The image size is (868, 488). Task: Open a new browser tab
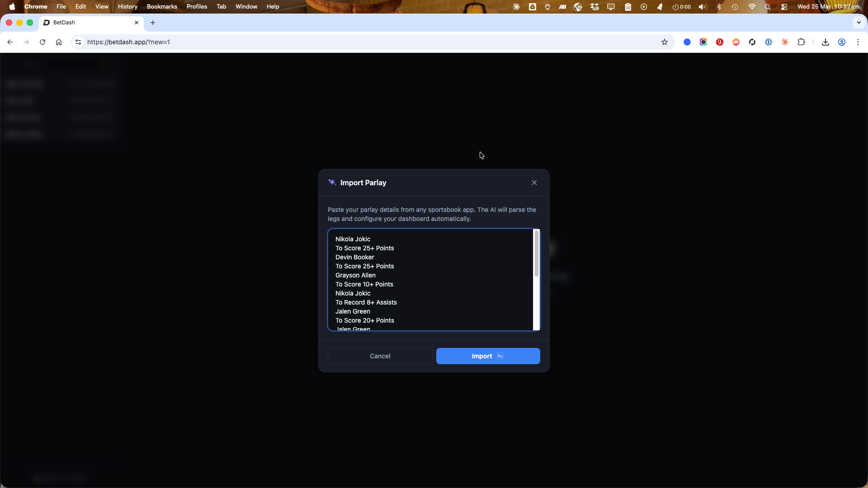(153, 23)
